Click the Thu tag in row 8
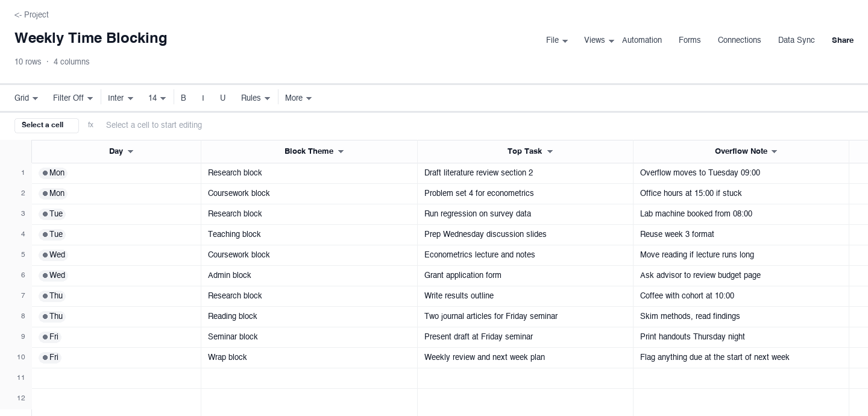 (52, 317)
